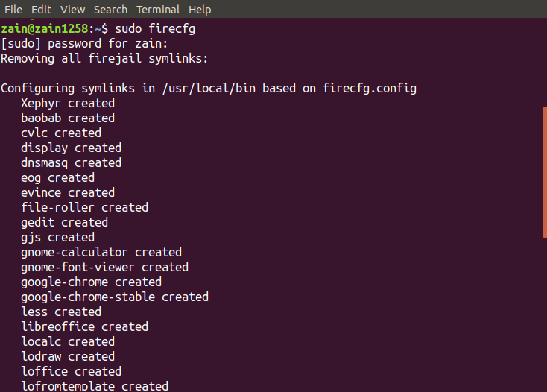Click the 'gnome-calculator created' output line
Image resolution: width=547 pixels, height=392 pixels.
(x=101, y=252)
